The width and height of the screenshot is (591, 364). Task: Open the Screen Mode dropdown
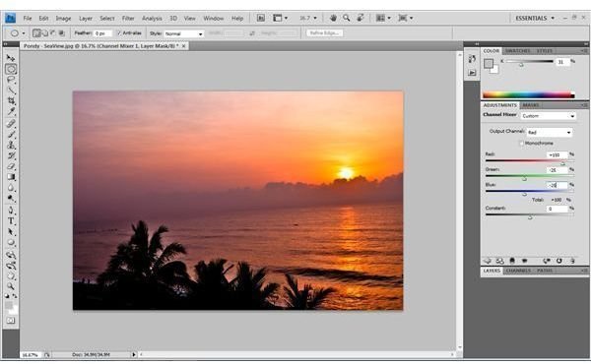coord(406,18)
